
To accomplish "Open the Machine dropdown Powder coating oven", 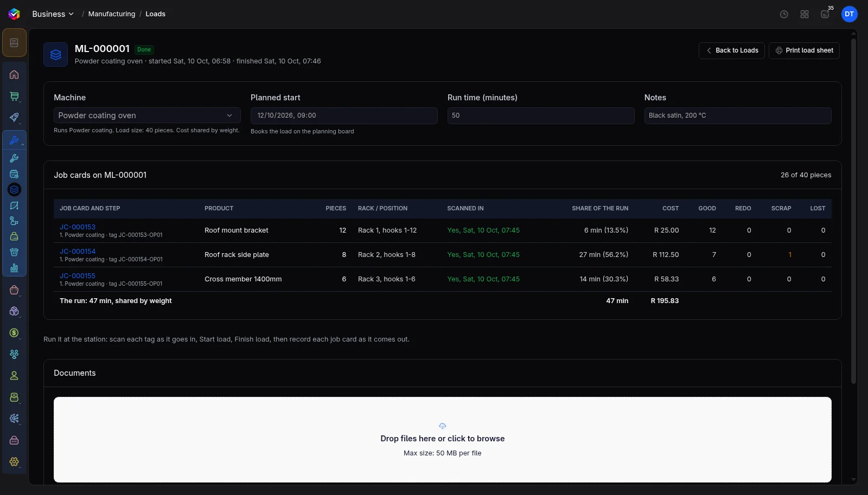I will pyautogui.click(x=147, y=115).
